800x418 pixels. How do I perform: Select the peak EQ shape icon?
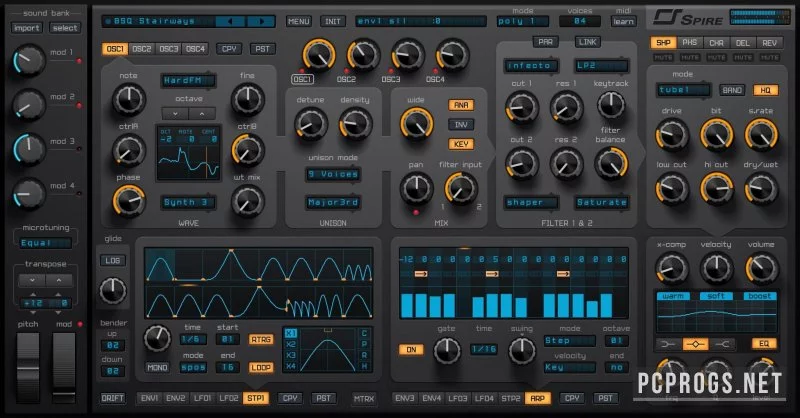(695, 344)
